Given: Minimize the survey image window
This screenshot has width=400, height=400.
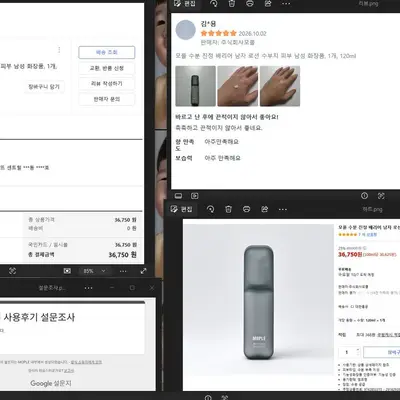Looking at the screenshot, I should tap(112, 287).
